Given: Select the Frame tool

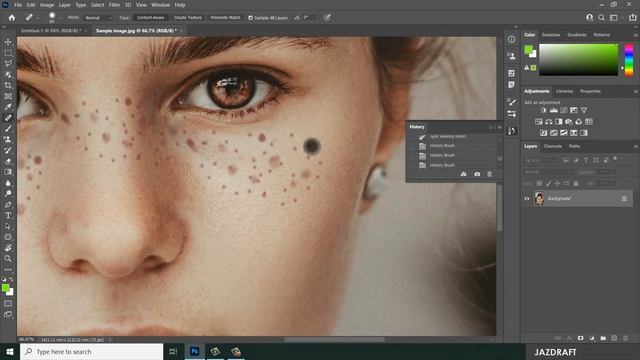Looking at the screenshot, I should (8, 96).
